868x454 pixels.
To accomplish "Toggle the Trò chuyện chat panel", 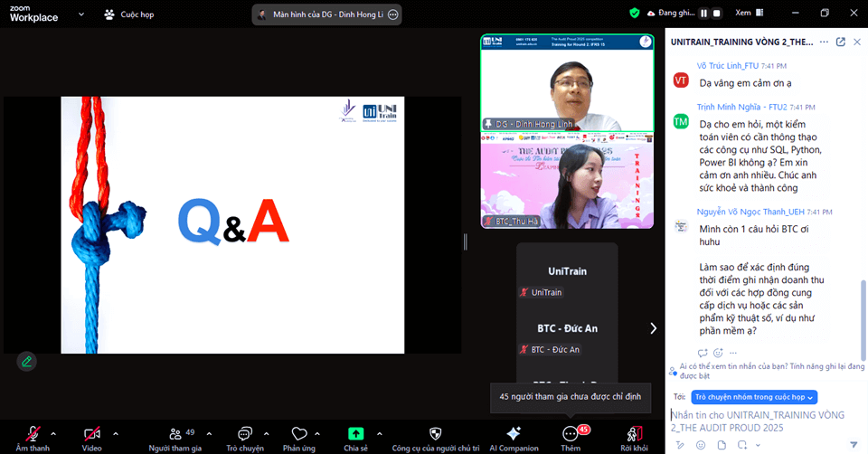I will (x=245, y=433).
